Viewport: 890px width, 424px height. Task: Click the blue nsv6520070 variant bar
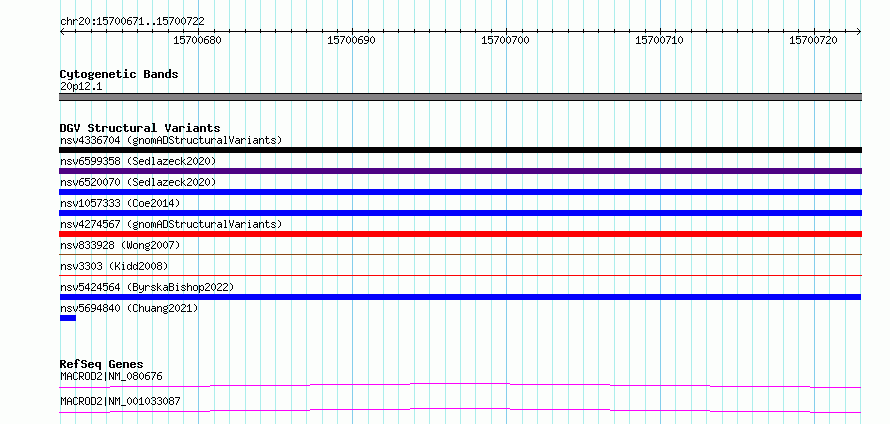(460, 192)
